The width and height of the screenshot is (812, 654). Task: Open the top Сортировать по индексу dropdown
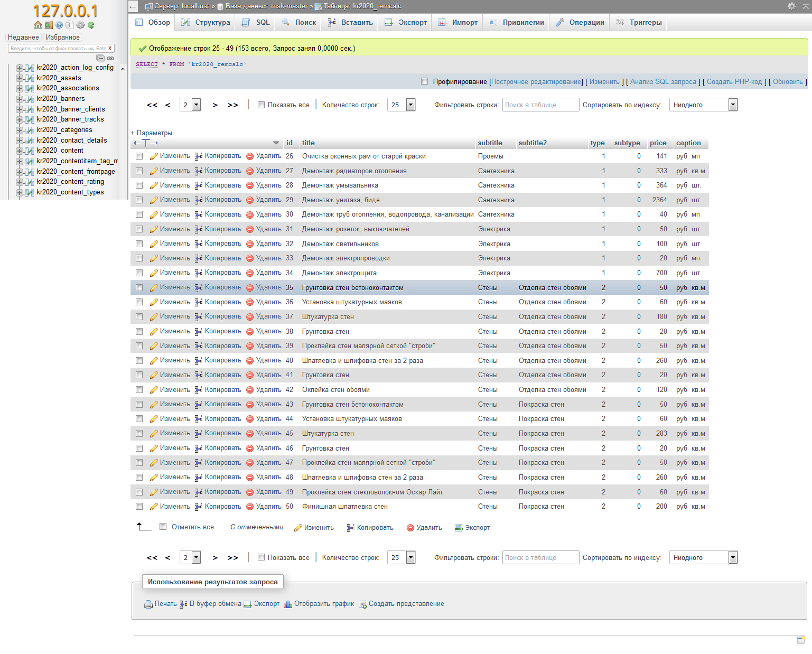[x=703, y=105]
